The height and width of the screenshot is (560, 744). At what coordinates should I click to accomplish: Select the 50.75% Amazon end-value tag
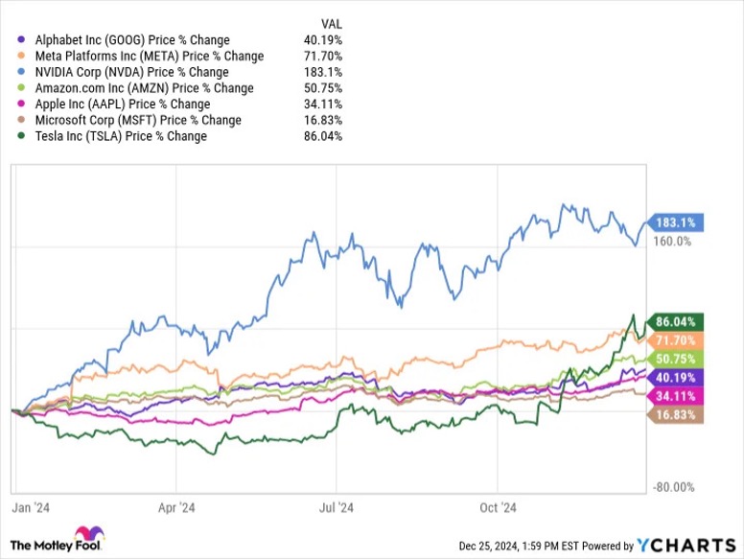pyautogui.click(x=675, y=359)
